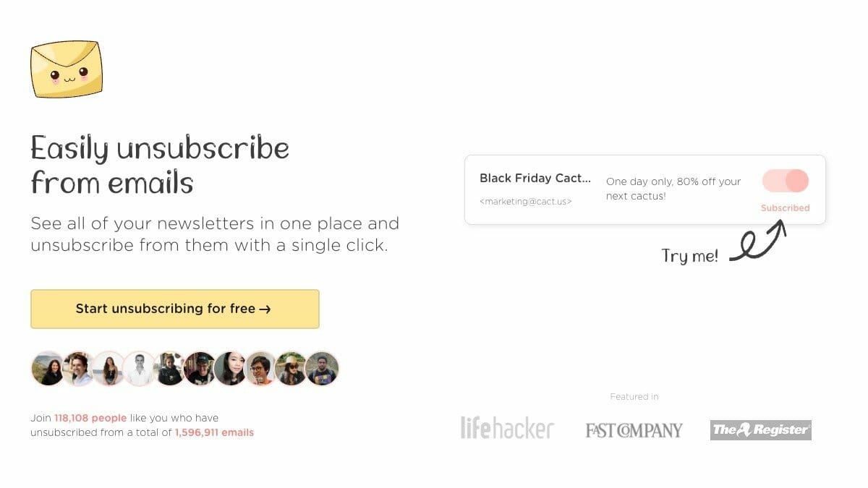This screenshot has height=488, width=868.
Task: Click the 80% off email preview text
Action: click(x=673, y=189)
